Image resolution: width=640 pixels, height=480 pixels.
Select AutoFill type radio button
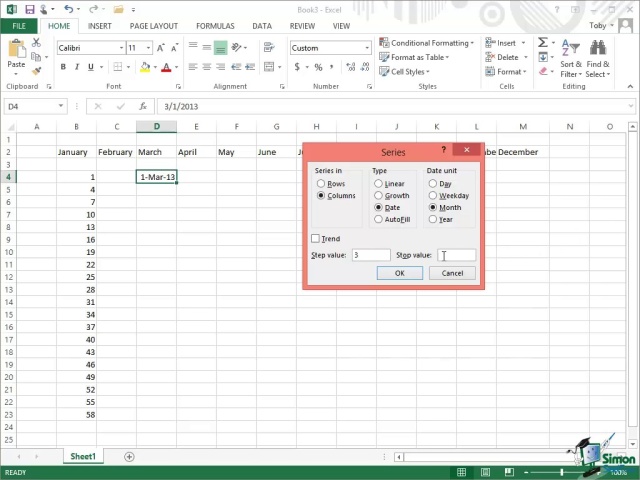(378, 219)
